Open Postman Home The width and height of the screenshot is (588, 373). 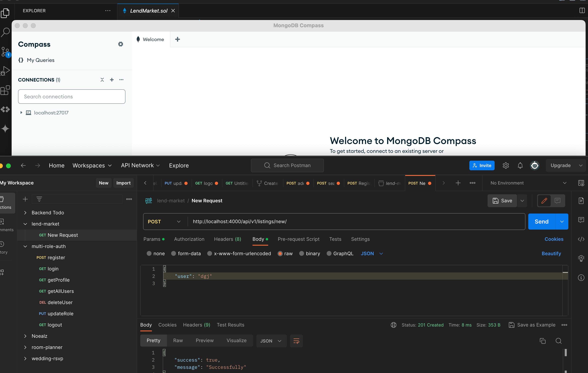(57, 165)
